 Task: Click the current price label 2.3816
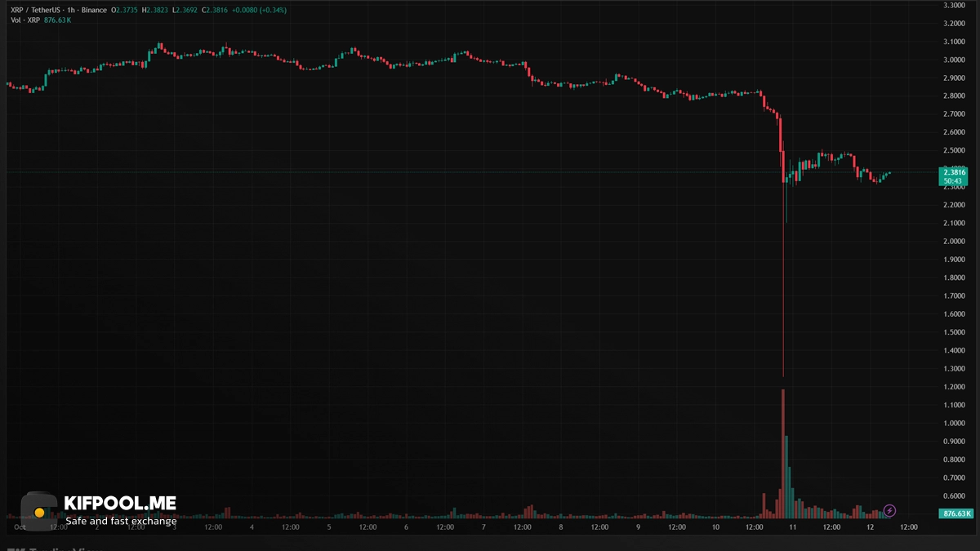point(954,172)
